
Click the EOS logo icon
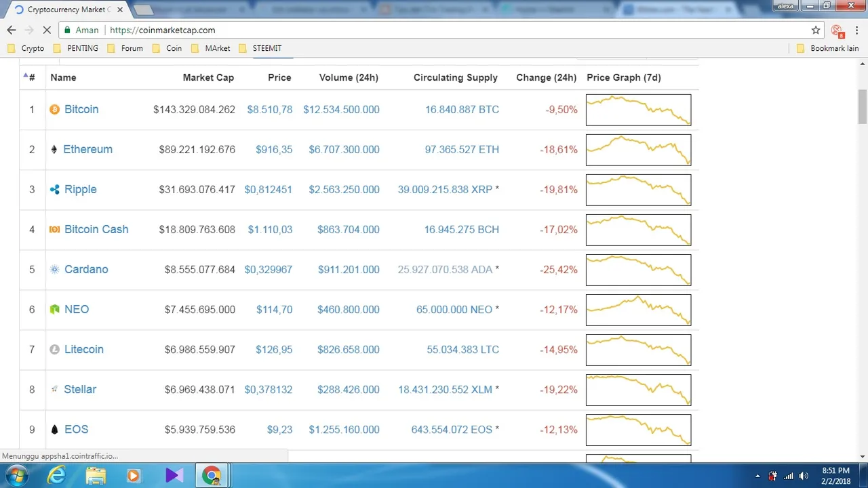pos(55,429)
